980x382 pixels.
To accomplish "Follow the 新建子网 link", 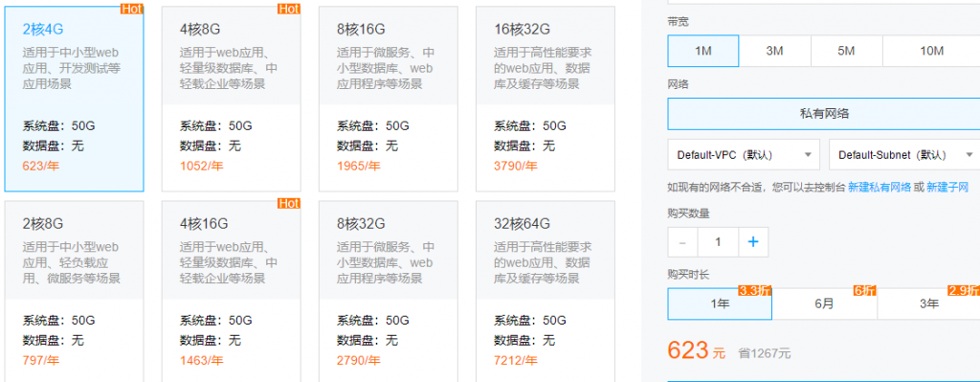I will tap(947, 187).
